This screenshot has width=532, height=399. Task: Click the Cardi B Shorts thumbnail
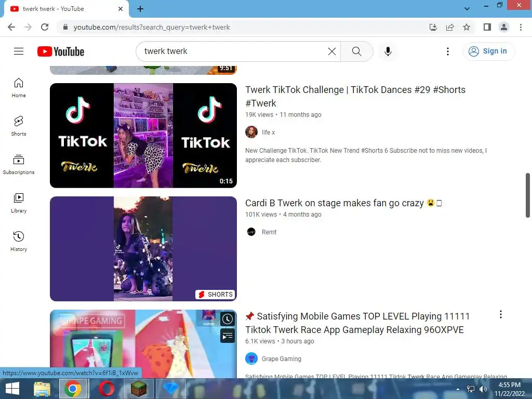coord(143,249)
